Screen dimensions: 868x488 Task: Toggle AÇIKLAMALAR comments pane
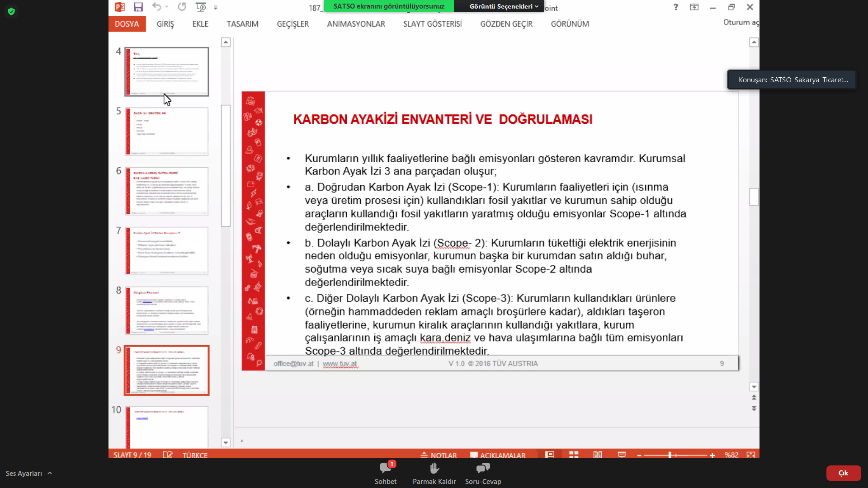pyautogui.click(x=498, y=455)
